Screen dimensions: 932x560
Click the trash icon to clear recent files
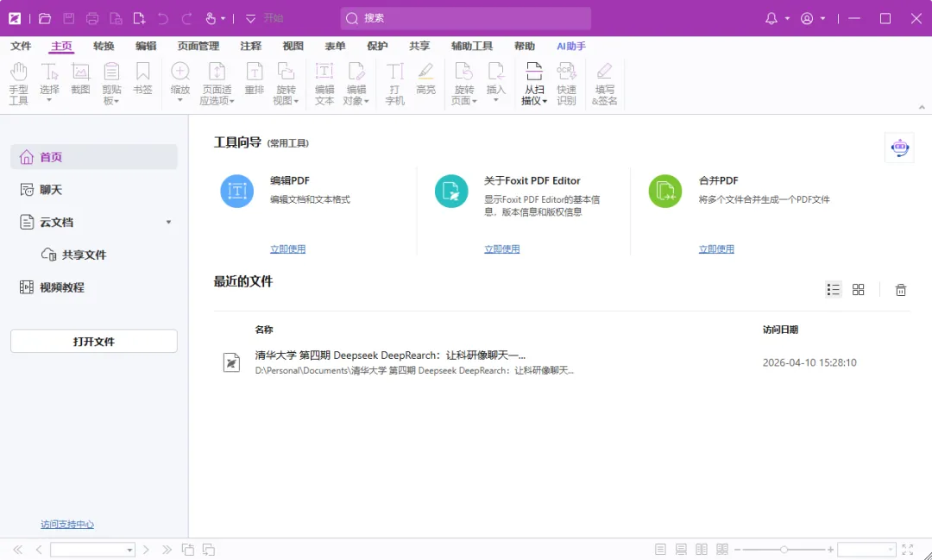[x=900, y=290]
